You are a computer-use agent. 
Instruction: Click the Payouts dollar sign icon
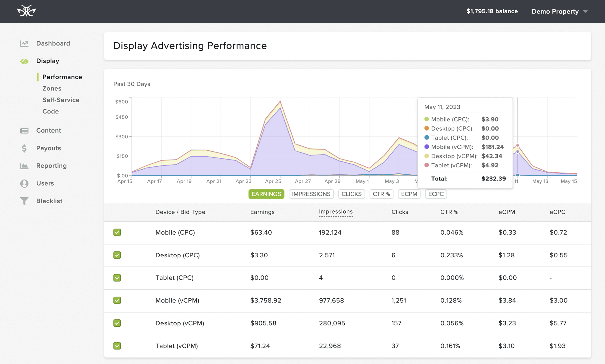pos(24,148)
